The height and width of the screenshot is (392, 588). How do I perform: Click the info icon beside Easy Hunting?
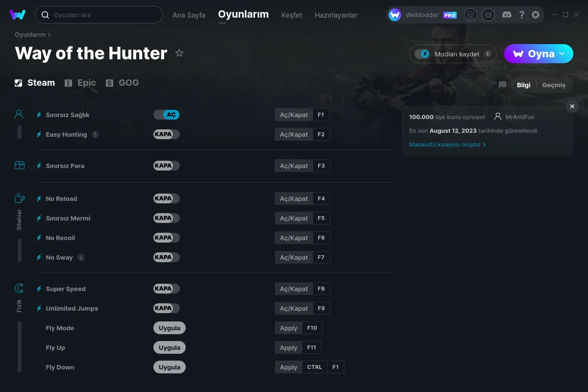(x=95, y=134)
